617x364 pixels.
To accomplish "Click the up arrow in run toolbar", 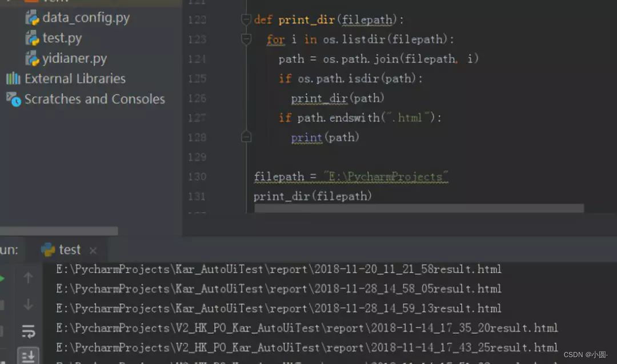I will tap(28, 277).
